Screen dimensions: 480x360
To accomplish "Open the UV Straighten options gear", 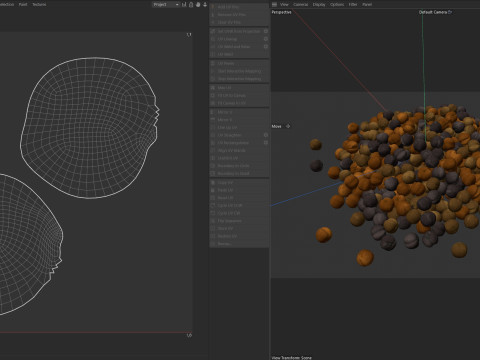I will pos(266,135).
